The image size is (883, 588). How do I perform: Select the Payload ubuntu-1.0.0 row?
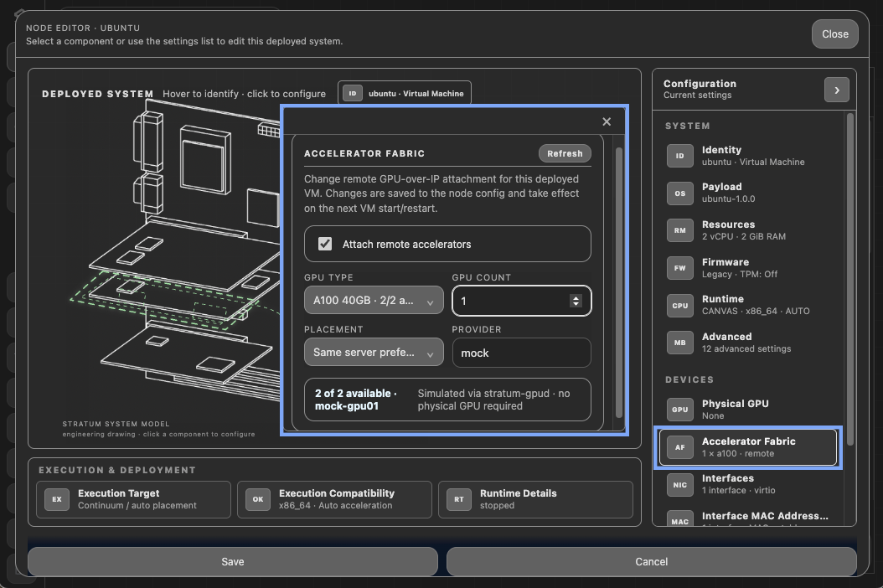[749, 193]
